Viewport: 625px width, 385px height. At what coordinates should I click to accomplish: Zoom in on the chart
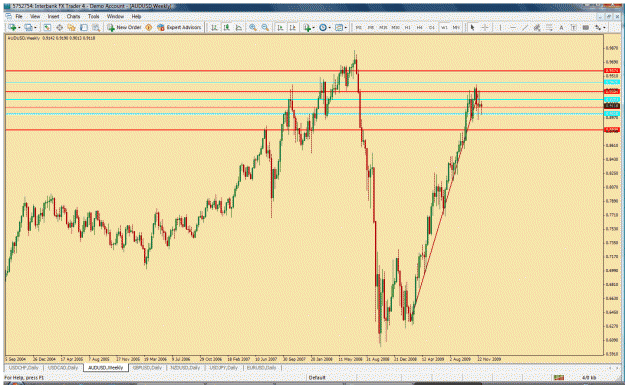[253, 28]
